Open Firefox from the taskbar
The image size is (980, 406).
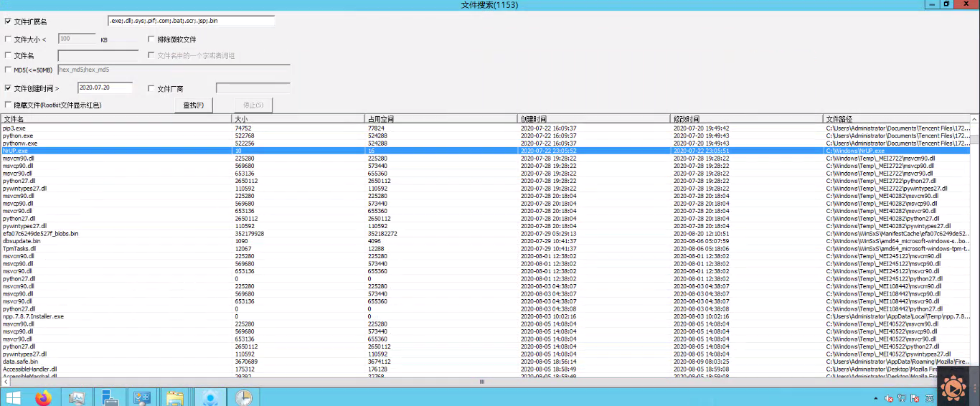(44, 397)
